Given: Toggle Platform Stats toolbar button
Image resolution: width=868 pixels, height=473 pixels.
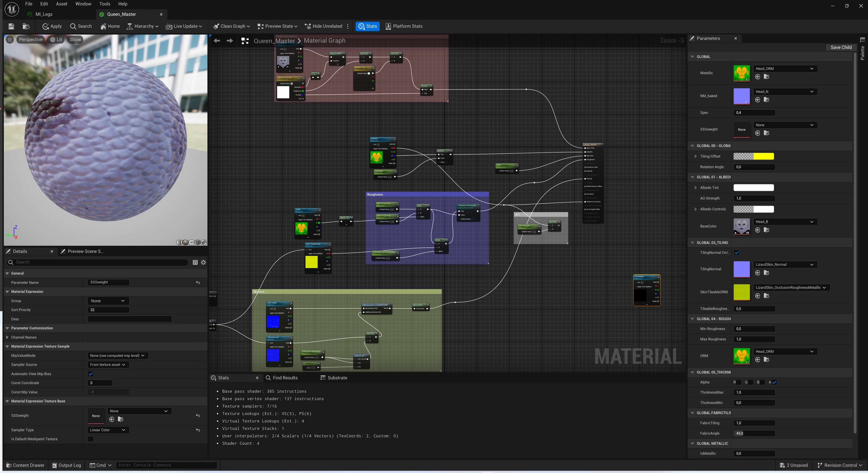Looking at the screenshot, I should tap(404, 26).
